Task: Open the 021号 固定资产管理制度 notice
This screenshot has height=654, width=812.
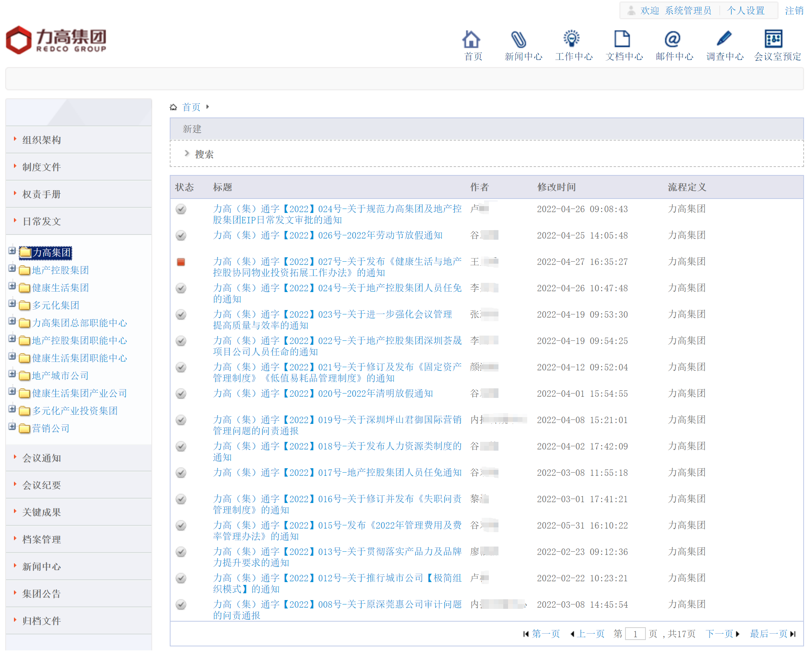Action: pyautogui.click(x=337, y=372)
